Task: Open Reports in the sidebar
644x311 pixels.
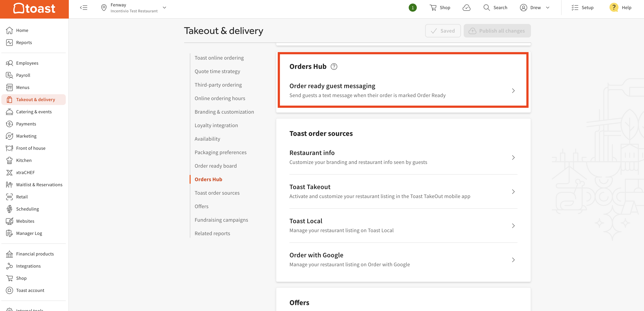Action: pos(34,43)
